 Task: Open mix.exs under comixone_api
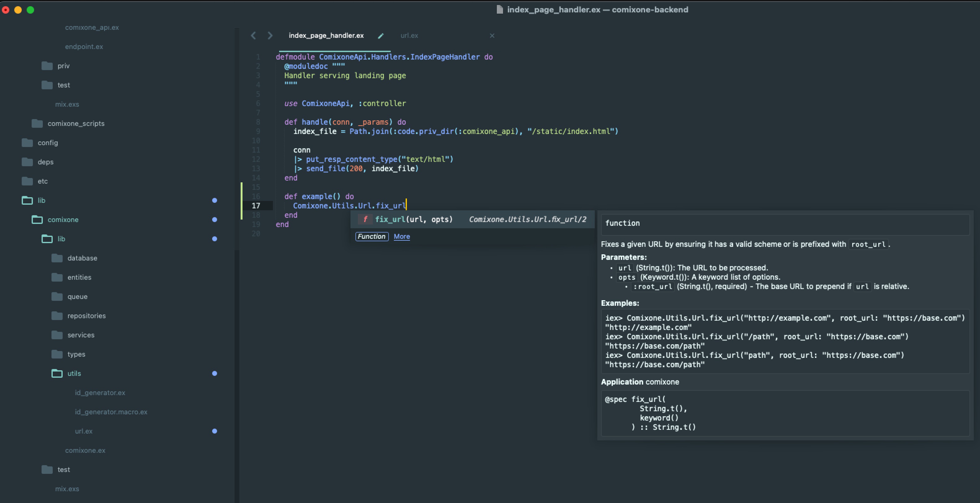coord(67,104)
